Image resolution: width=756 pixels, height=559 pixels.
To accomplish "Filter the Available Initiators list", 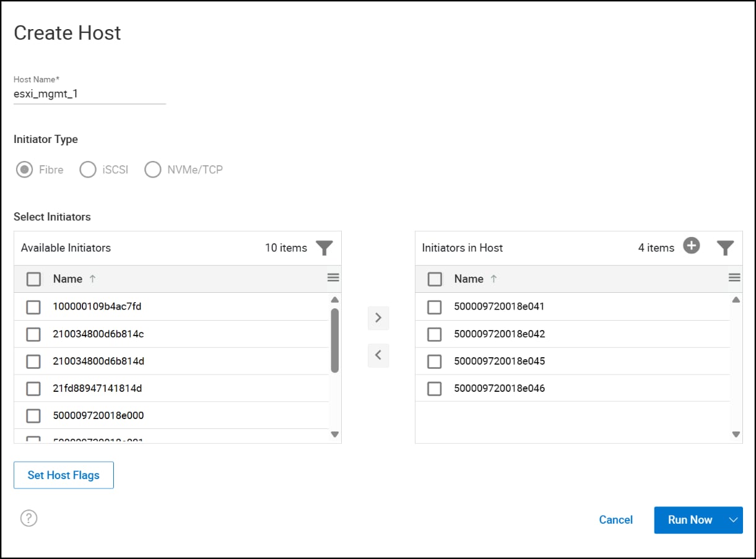I will 324,248.
